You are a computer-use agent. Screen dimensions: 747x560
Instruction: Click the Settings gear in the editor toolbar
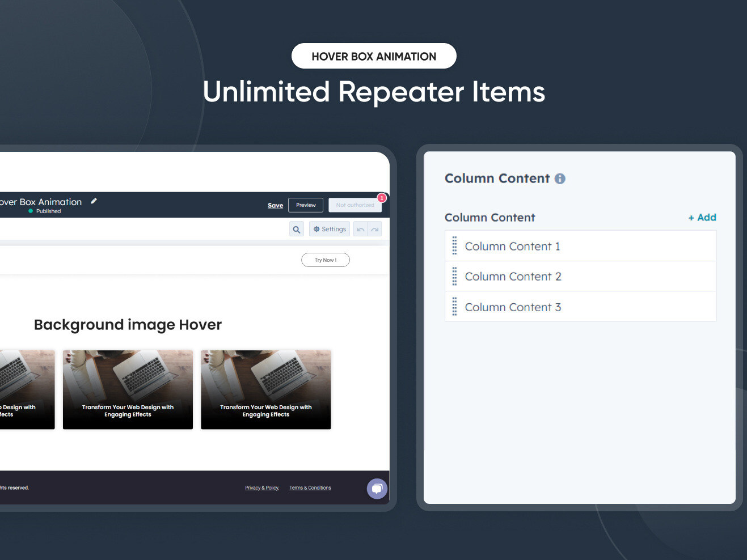329,229
